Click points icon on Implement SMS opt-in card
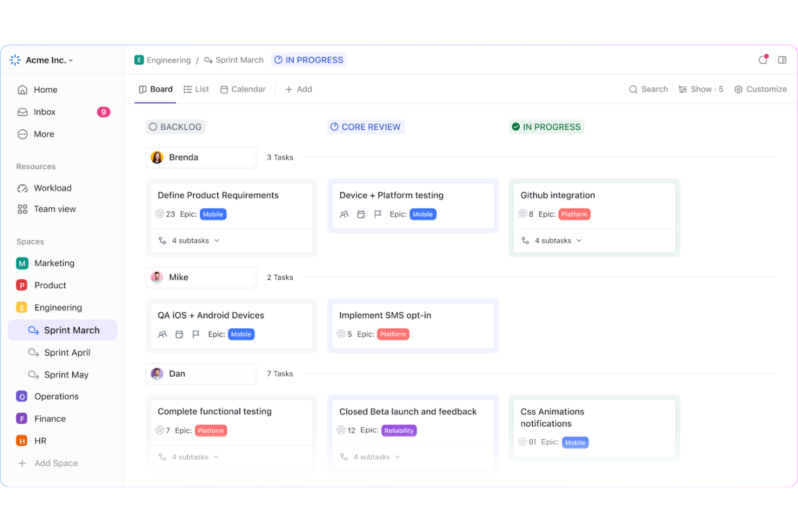This screenshot has height=532, width=798. point(341,334)
